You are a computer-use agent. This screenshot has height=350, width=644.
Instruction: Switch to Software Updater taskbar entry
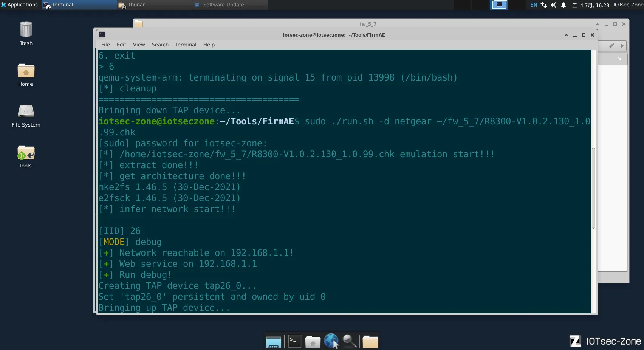tap(230, 5)
